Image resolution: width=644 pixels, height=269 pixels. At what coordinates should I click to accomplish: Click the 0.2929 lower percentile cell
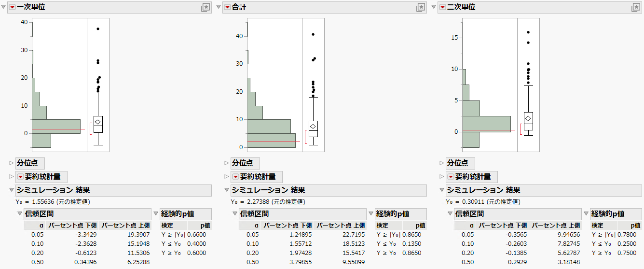[x=518, y=262]
